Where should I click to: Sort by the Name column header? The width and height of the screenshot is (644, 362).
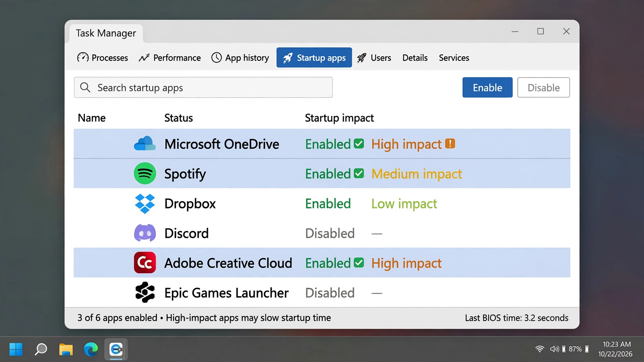click(92, 118)
